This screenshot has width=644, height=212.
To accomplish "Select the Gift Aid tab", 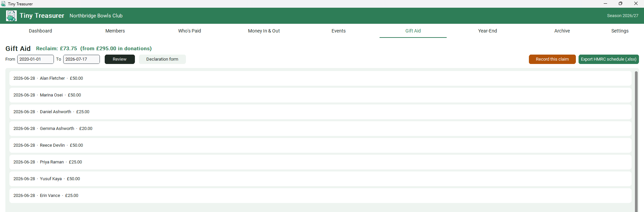I will coord(413,31).
